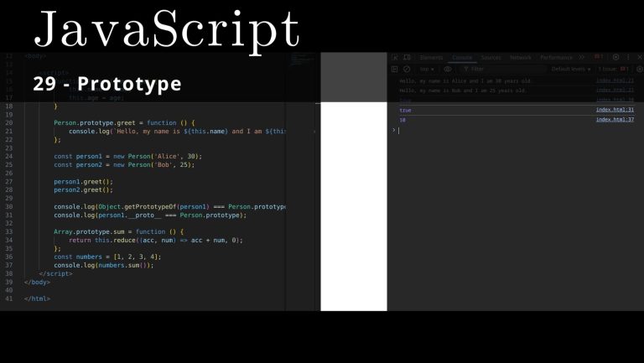Click the line 'const person1 = new Person('Alice', 30);'
The image size is (644, 363).
(x=127, y=157)
